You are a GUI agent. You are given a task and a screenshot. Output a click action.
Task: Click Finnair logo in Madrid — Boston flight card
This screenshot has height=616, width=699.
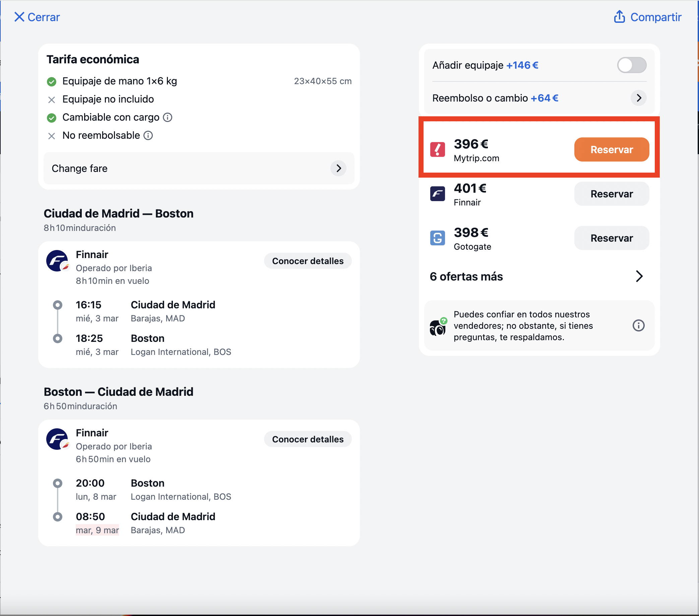click(x=57, y=261)
